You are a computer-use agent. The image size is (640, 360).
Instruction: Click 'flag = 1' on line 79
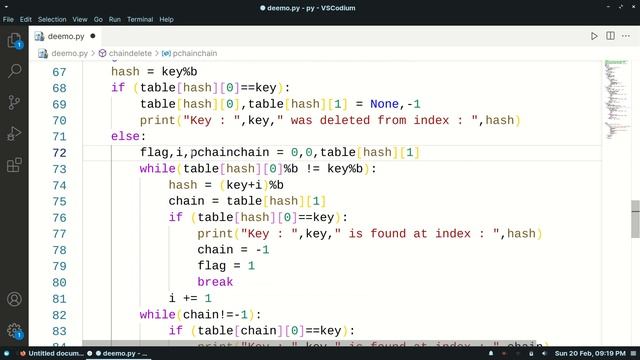click(226, 266)
